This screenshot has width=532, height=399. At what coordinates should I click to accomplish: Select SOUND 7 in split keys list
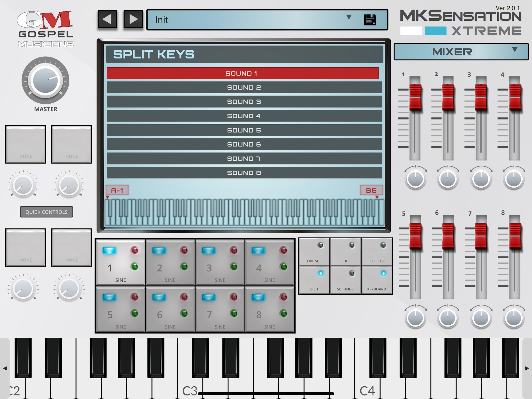point(244,159)
